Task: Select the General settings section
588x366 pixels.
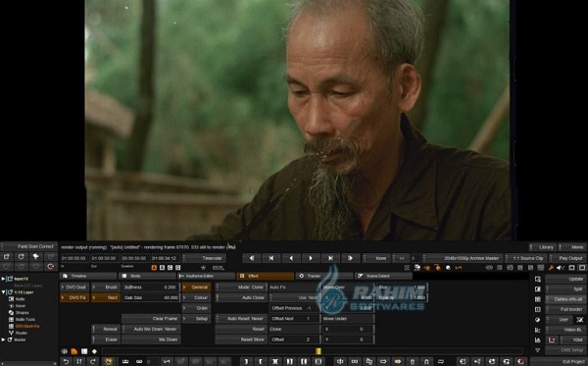Action: click(196, 288)
